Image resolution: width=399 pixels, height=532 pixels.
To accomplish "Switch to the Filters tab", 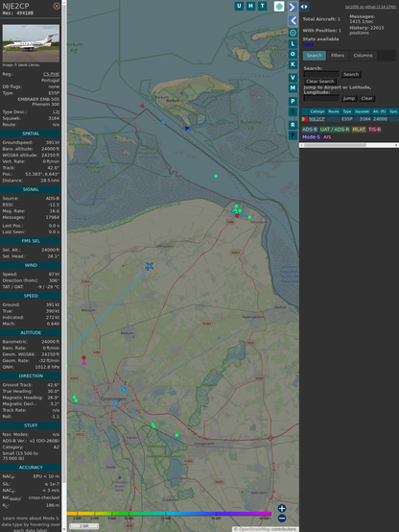I will 338,56.
